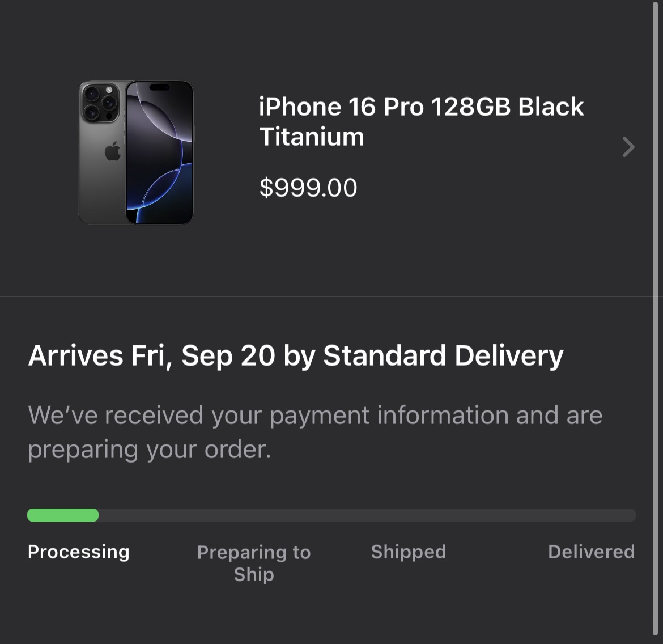Select the Shipped step label
Viewport: 663px width, 644px height.
[409, 552]
